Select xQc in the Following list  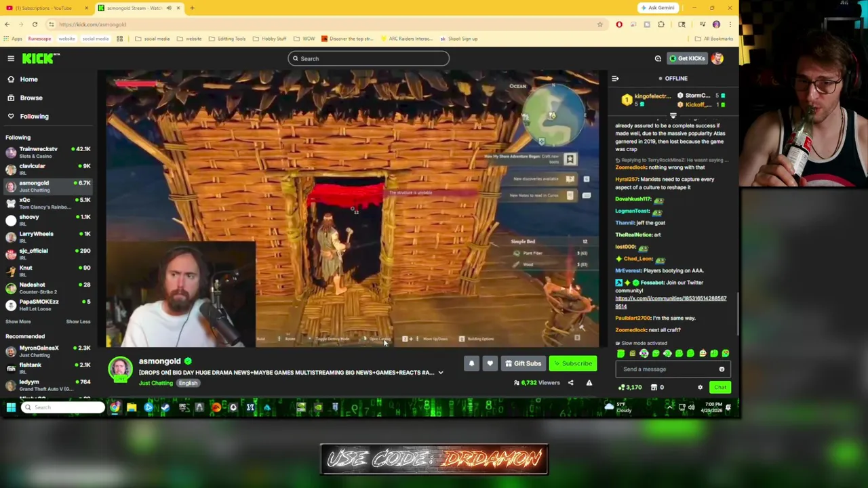tap(47, 203)
